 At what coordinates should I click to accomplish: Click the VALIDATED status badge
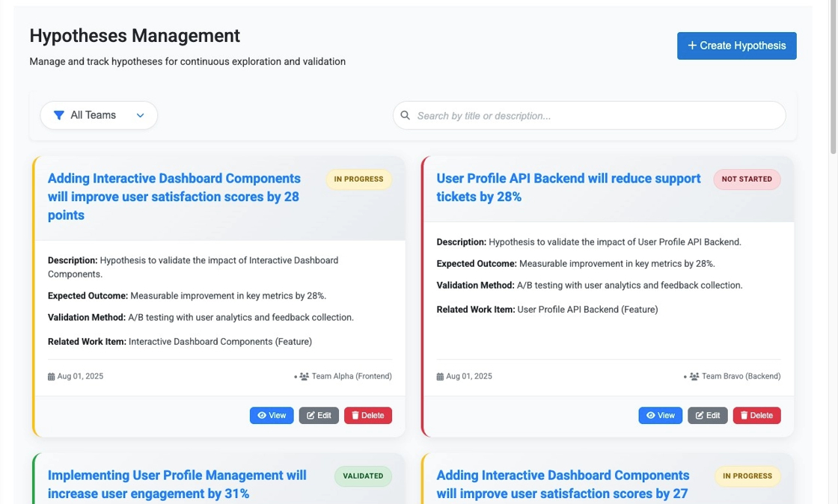pyautogui.click(x=363, y=476)
